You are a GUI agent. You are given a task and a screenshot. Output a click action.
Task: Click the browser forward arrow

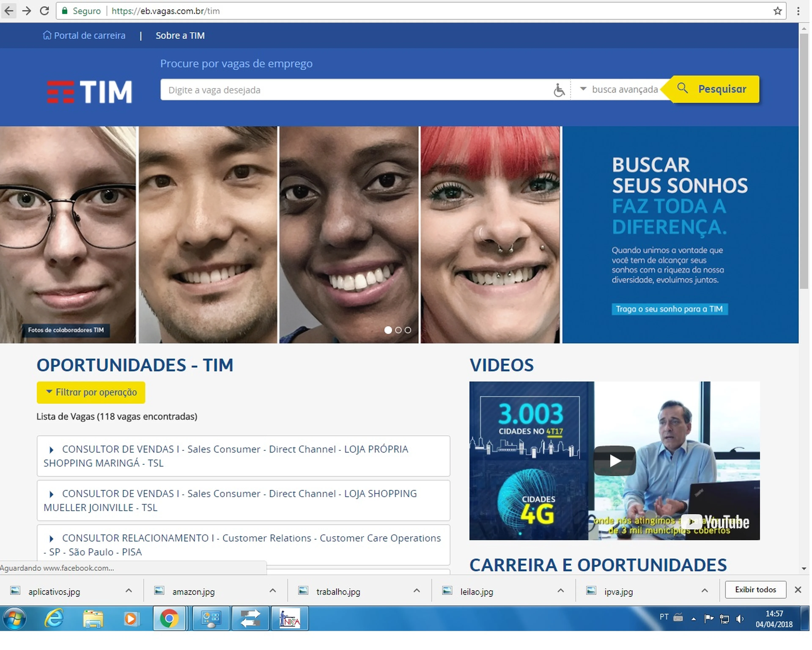point(26,11)
